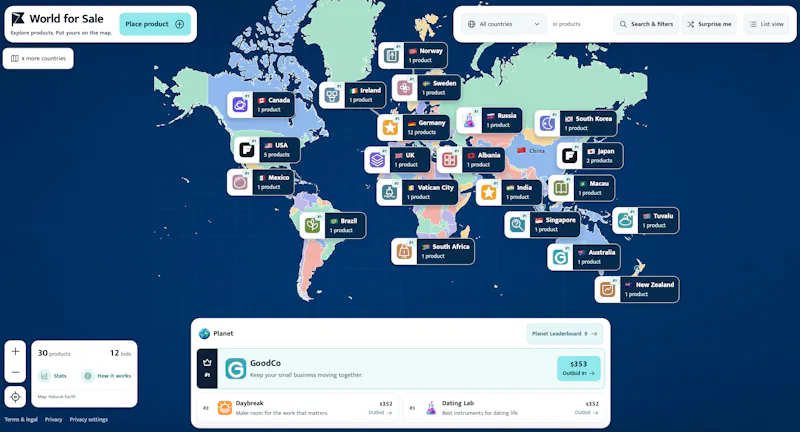Select the Australia GoodCo product icon
800x432 pixels.
[x=560, y=257]
